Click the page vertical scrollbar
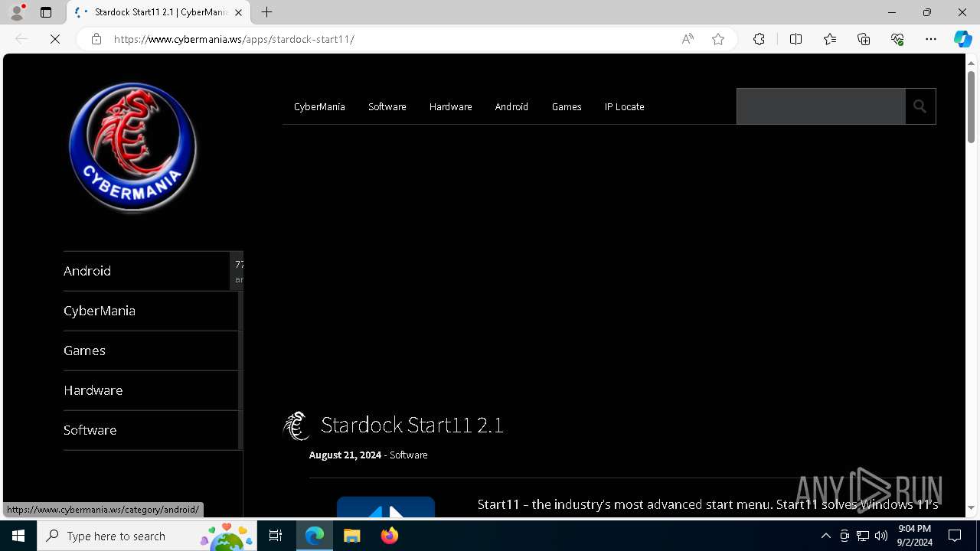 972,107
